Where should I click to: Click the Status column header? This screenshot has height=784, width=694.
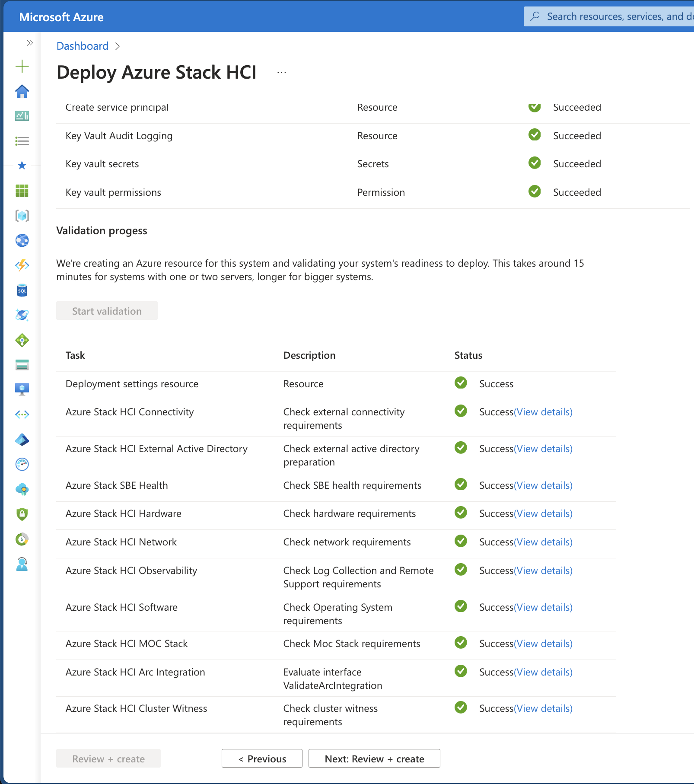468,355
